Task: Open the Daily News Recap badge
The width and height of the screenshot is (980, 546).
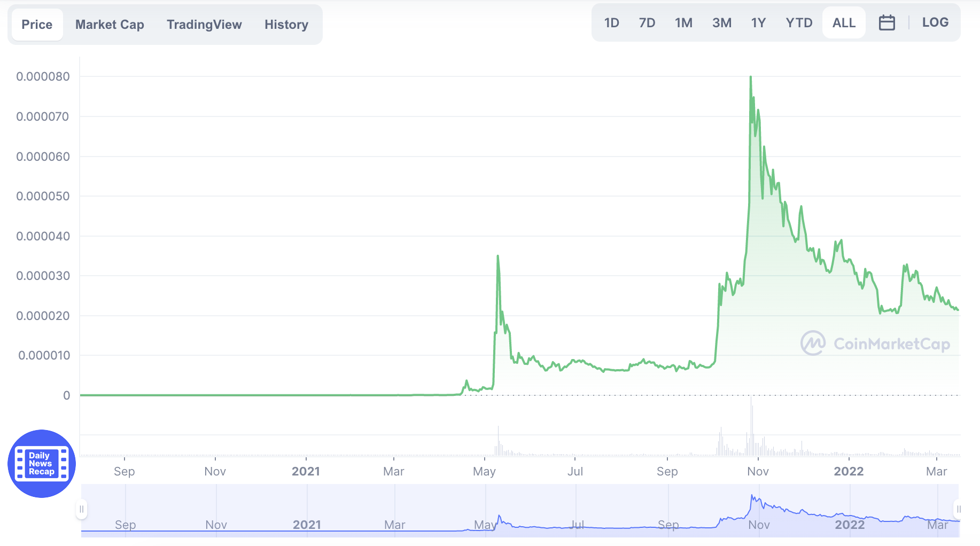Action: tap(42, 464)
